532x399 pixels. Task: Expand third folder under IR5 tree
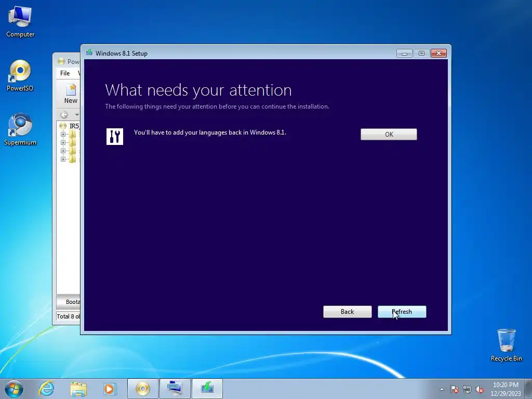click(63, 151)
